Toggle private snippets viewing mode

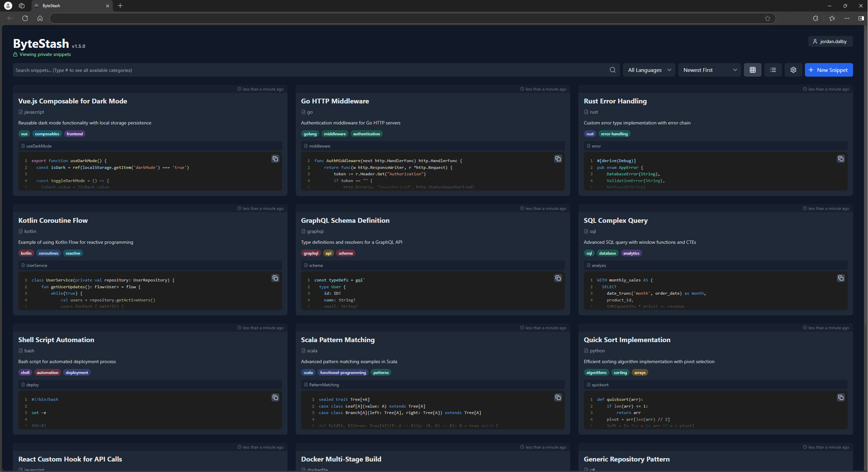(x=42, y=54)
